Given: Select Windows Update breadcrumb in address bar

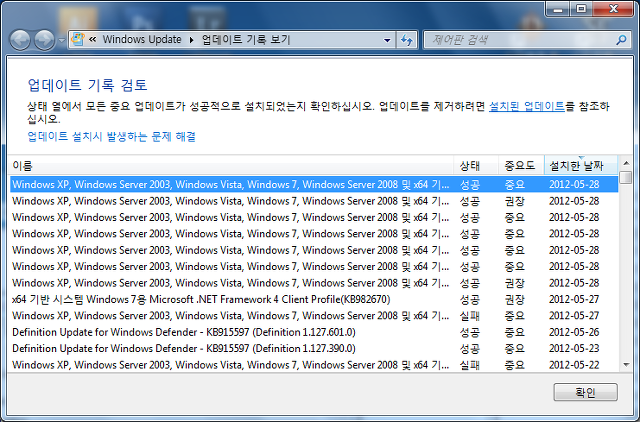Looking at the screenshot, I should [142, 40].
